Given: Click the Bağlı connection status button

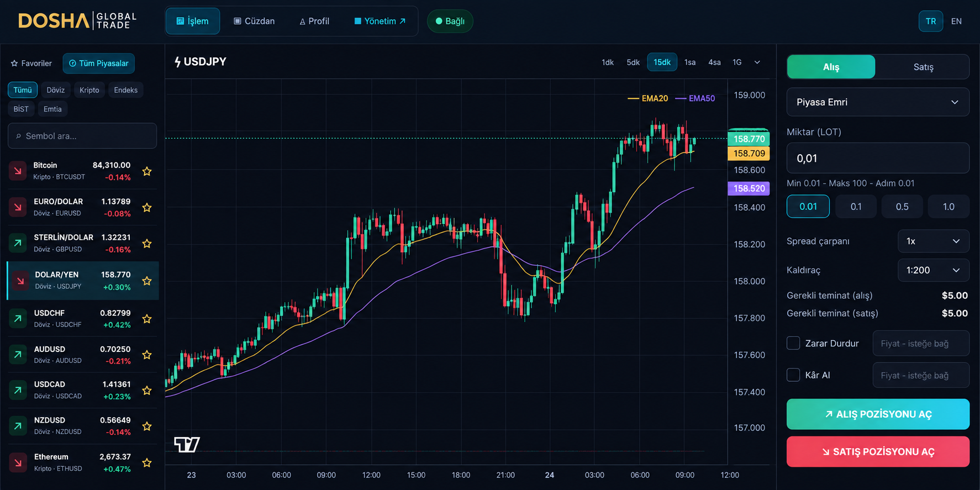Looking at the screenshot, I should (450, 21).
